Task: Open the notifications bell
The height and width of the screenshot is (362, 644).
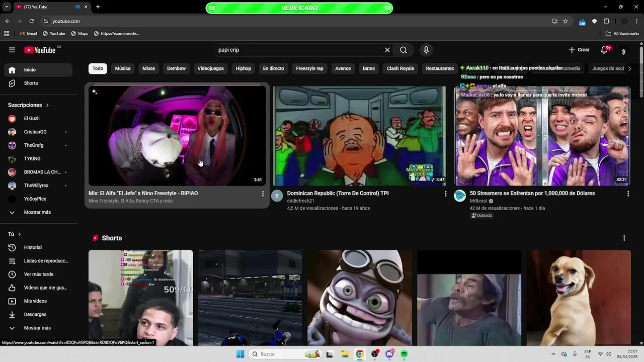Action: click(604, 50)
